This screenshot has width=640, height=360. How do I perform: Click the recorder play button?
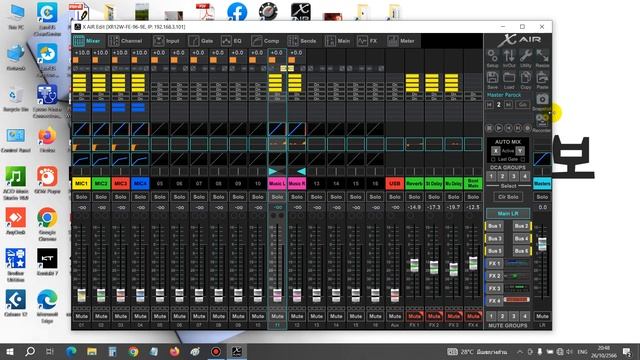click(x=499, y=128)
